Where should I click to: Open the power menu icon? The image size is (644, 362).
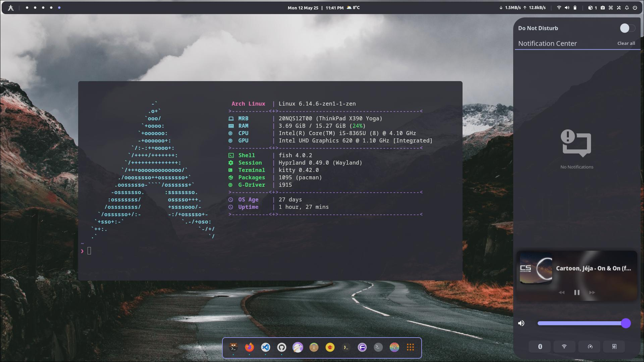click(x=635, y=8)
